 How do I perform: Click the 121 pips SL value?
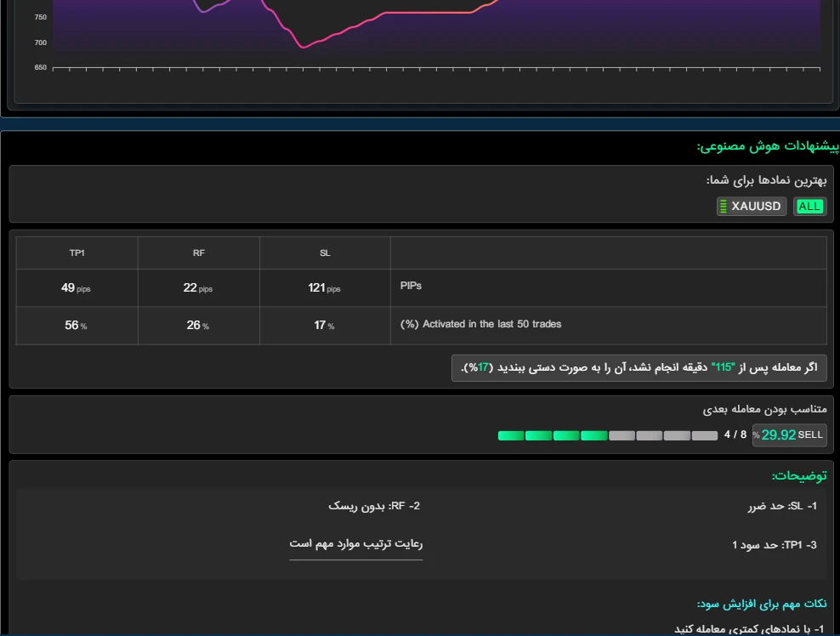click(324, 288)
